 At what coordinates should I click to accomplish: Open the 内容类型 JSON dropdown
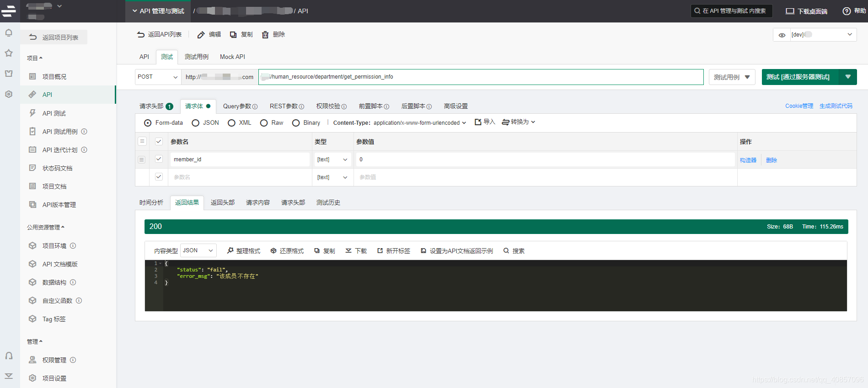tap(198, 250)
